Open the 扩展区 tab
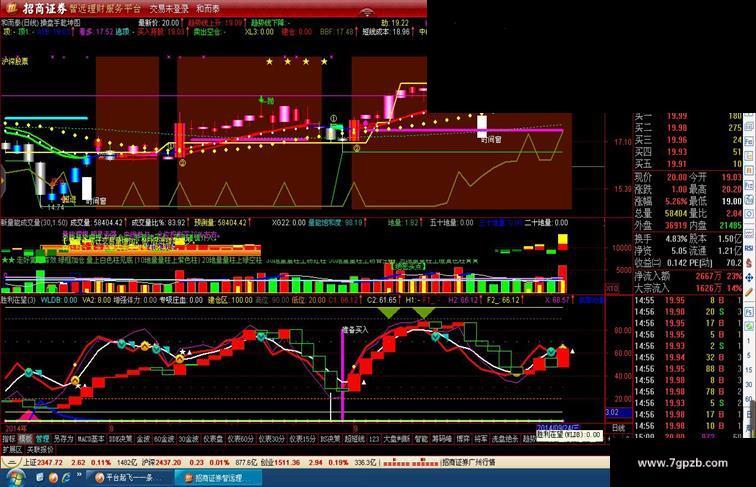Image resolution: width=756 pixels, height=487 pixels. (x=13, y=449)
